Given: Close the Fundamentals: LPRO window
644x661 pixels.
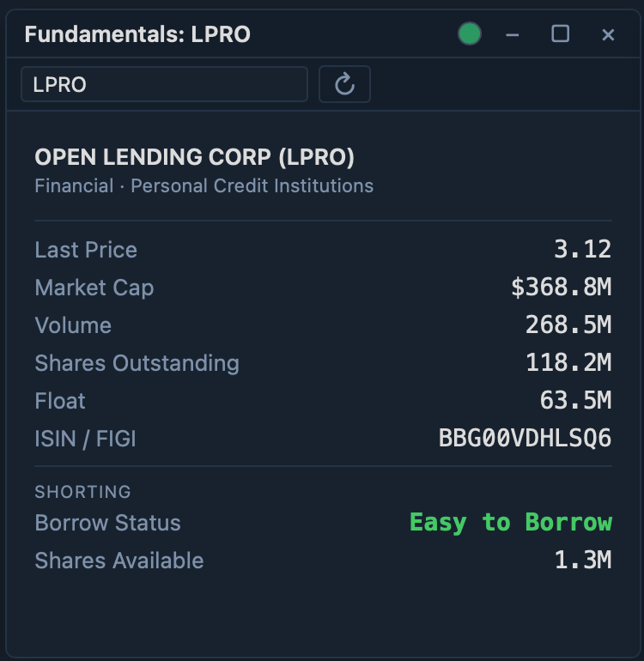Looking at the screenshot, I should 608,34.
